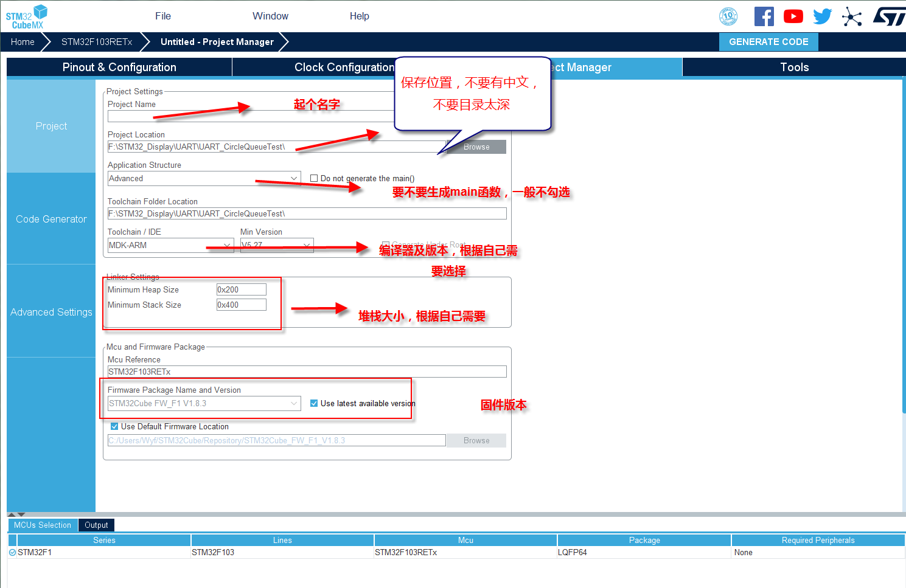Image resolution: width=906 pixels, height=588 pixels.
Task: Click the firmware location Browse button
Action: 476,441
